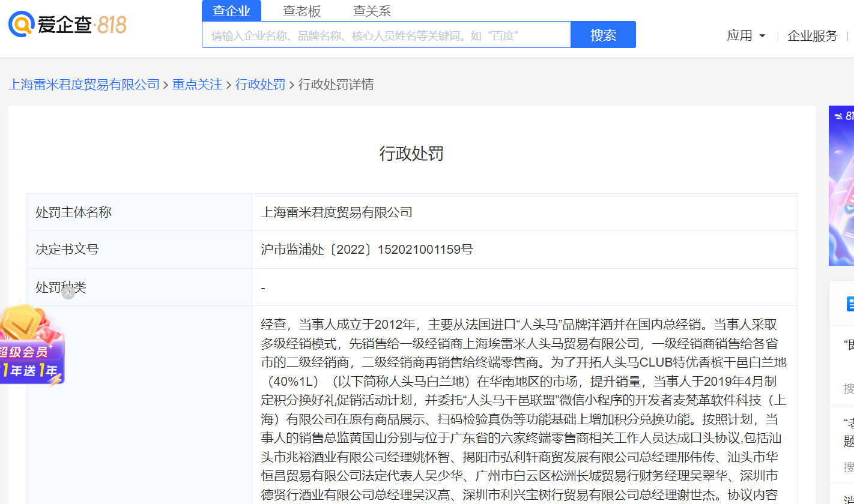This screenshot has height=504, width=854.
Task: Go to 行政处罚 breadcrumb link
Action: pos(260,85)
